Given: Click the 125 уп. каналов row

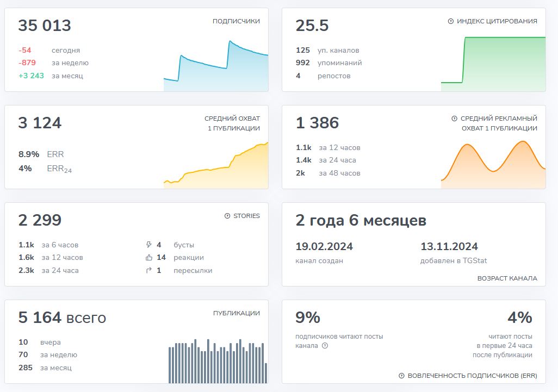Looking at the screenshot, I should 327,50.
